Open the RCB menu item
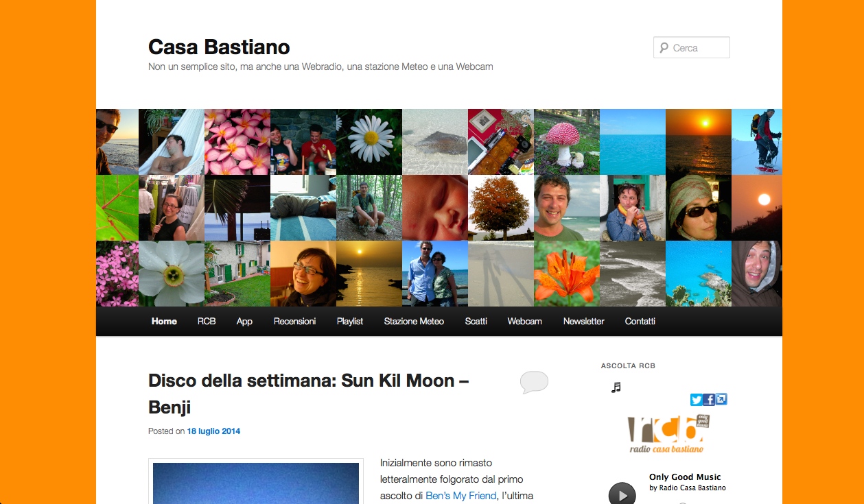 [x=207, y=321]
